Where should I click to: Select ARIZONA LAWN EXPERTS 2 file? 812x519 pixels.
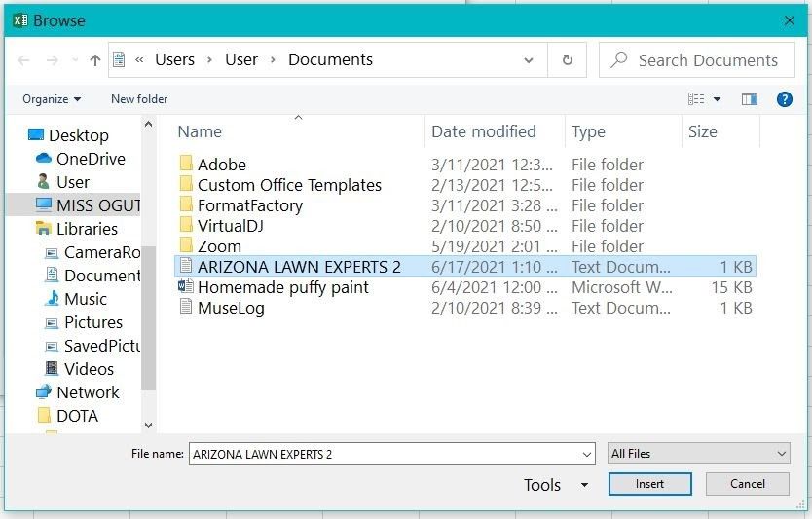pyautogui.click(x=465, y=266)
